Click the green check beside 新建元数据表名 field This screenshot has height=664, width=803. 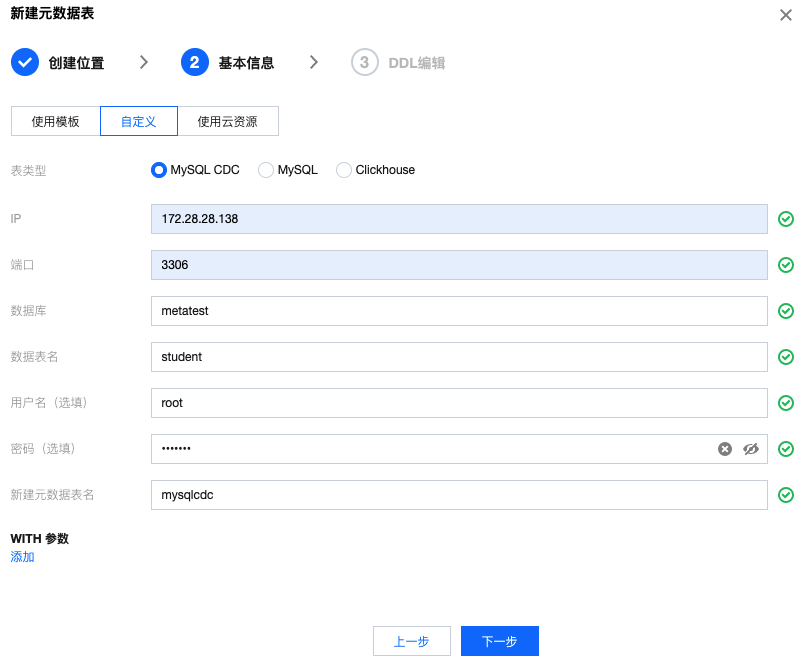pyautogui.click(x=786, y=495)
